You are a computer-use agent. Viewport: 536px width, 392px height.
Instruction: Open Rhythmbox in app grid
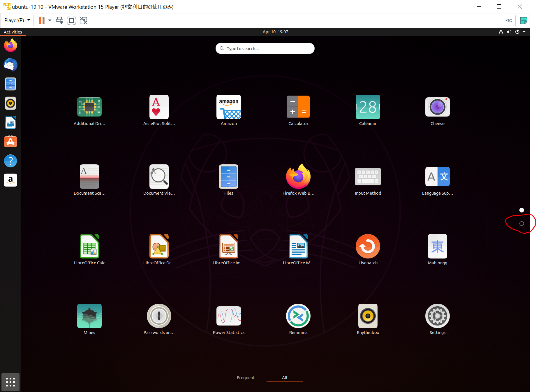(368, 319)
